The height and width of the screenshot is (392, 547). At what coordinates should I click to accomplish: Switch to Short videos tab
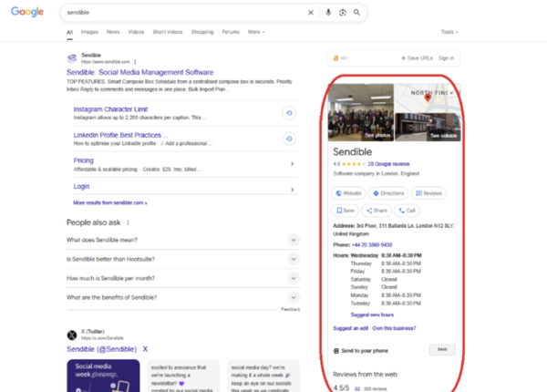[x=168, y=32]
